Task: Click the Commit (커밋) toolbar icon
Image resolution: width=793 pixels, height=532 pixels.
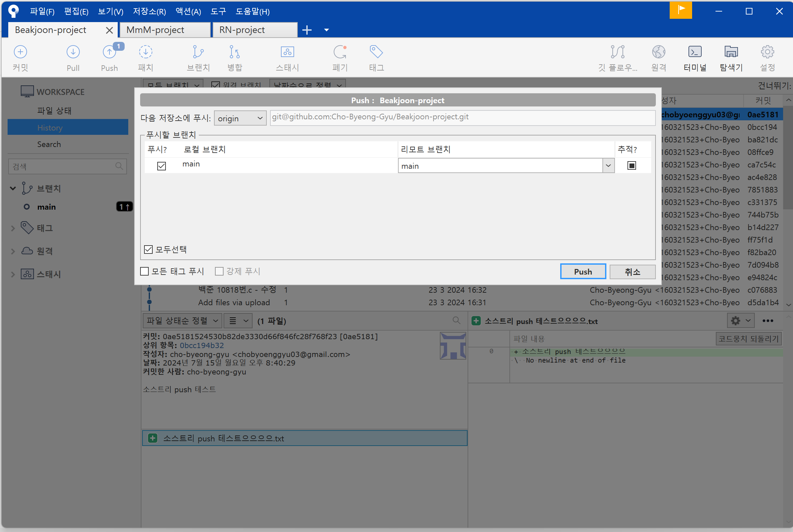Action: [x=20, y=58]
